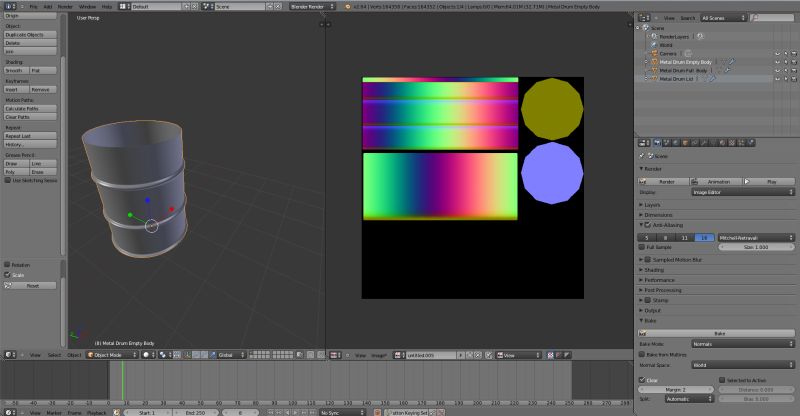Open the Bake Mode Normals dropdown
Image resolution: width=800 pixels, height=416 pixels.
(x=743, y=344)
